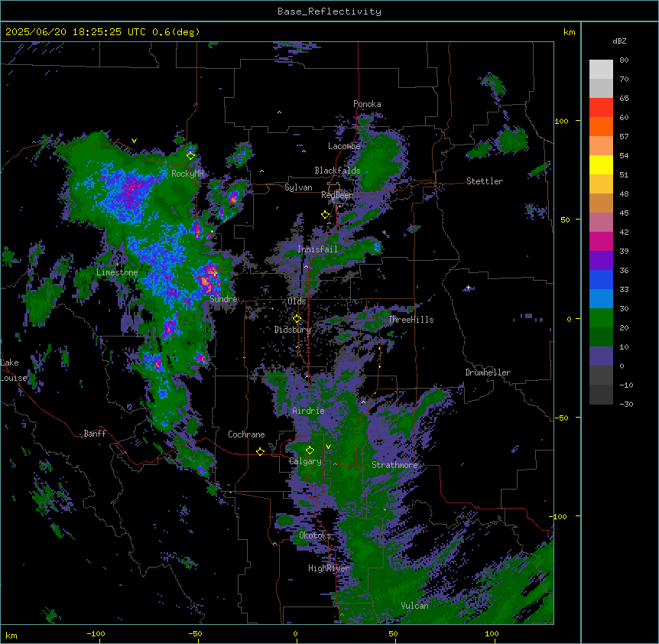Click the yellow marker above RockyMH
This screenshot has height=644, width=659.
[x=190, y=156]
